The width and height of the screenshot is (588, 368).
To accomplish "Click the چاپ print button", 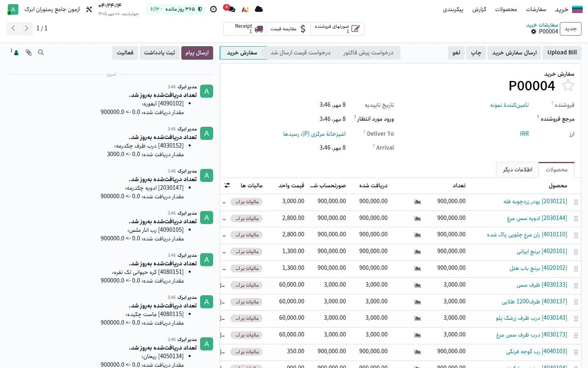I will [x=476, y=53].
